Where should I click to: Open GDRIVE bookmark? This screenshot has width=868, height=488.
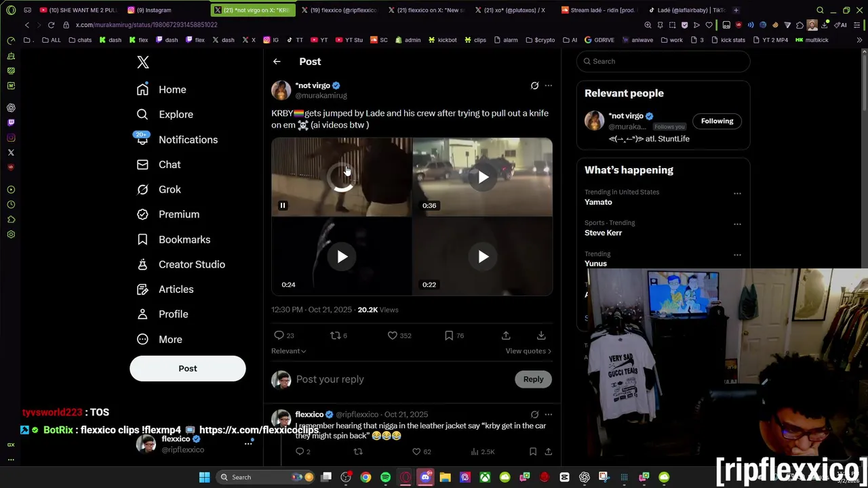click(x=599, y=40)
